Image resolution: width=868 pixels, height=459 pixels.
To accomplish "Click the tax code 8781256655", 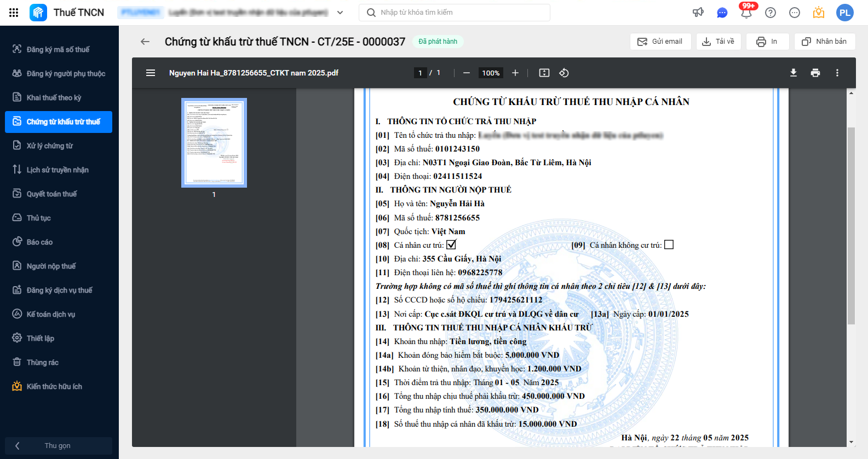I will 457,218.
